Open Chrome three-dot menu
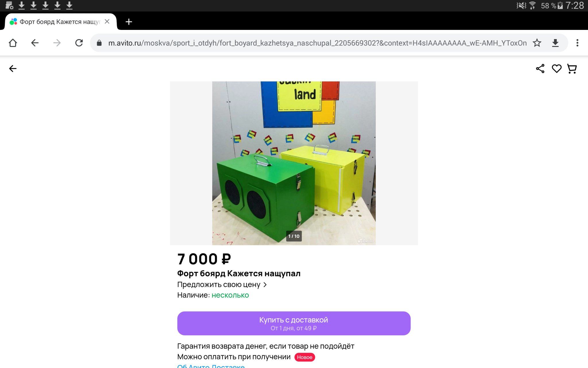Viewport: 588px width, 368px height. pyautogui.click(x=577, y=43)
